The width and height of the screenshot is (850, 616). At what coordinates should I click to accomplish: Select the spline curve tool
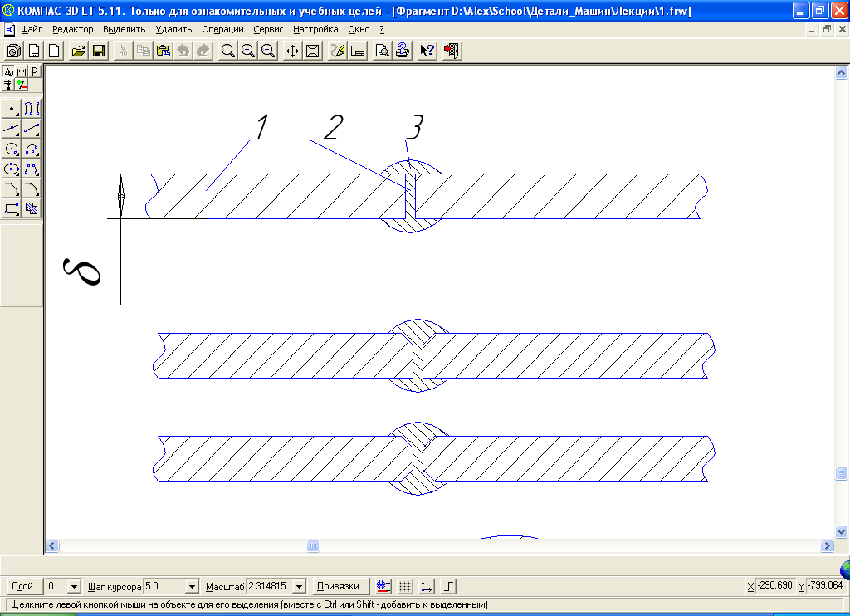point(32,169)
